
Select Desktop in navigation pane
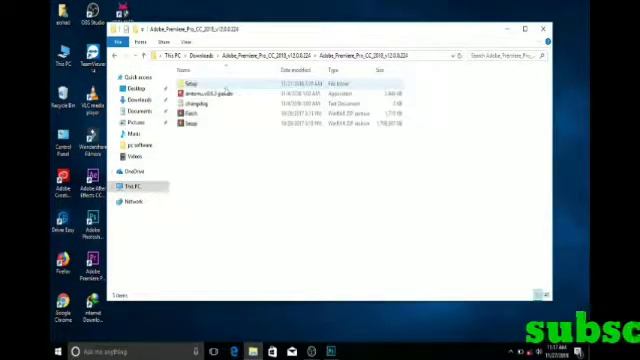[136, 89]
